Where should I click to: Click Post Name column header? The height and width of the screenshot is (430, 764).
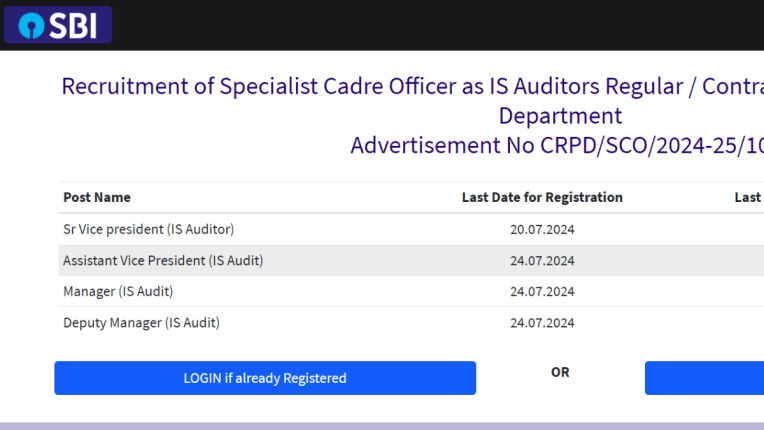click(97, 197)
